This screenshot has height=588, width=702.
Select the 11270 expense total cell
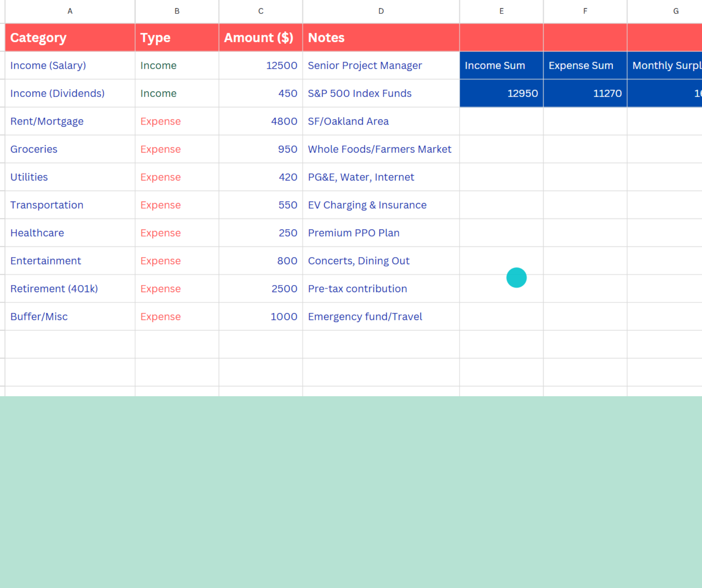coord(585,93)
